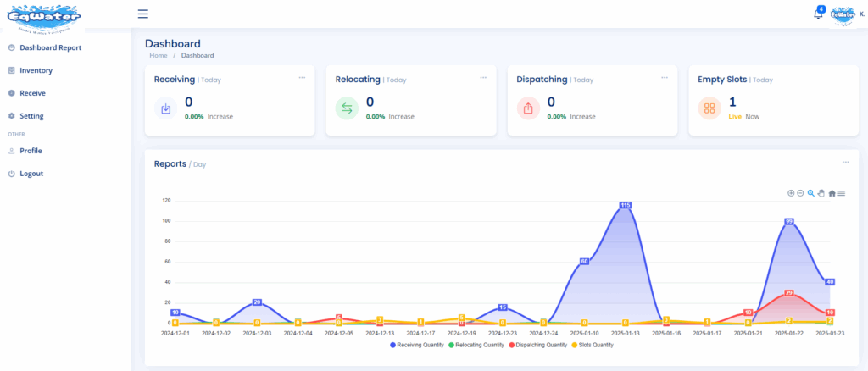Click Logout in the sidebar

(x=31, y=174)
